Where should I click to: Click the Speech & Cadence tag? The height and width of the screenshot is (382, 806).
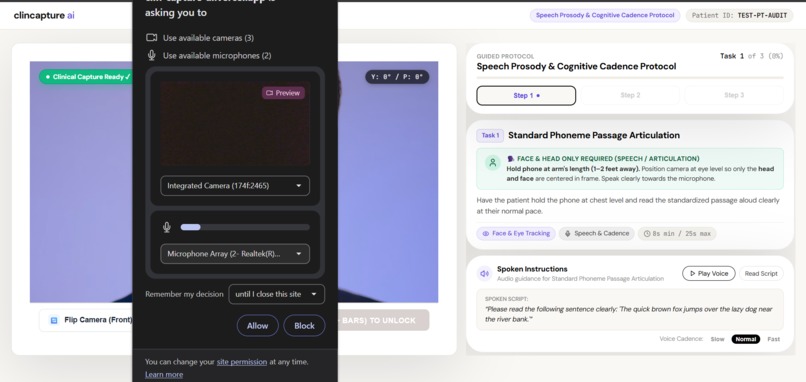[x=597, y=233]
